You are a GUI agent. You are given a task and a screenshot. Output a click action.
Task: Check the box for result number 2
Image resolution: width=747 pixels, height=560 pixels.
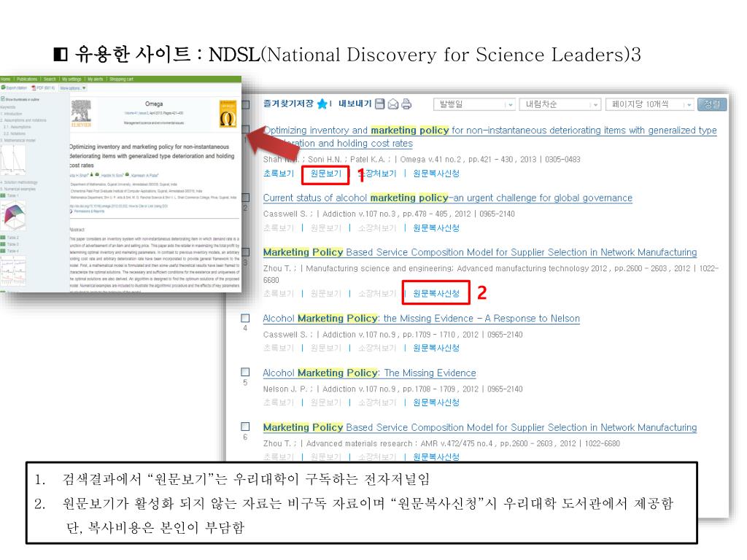(246, 197)
